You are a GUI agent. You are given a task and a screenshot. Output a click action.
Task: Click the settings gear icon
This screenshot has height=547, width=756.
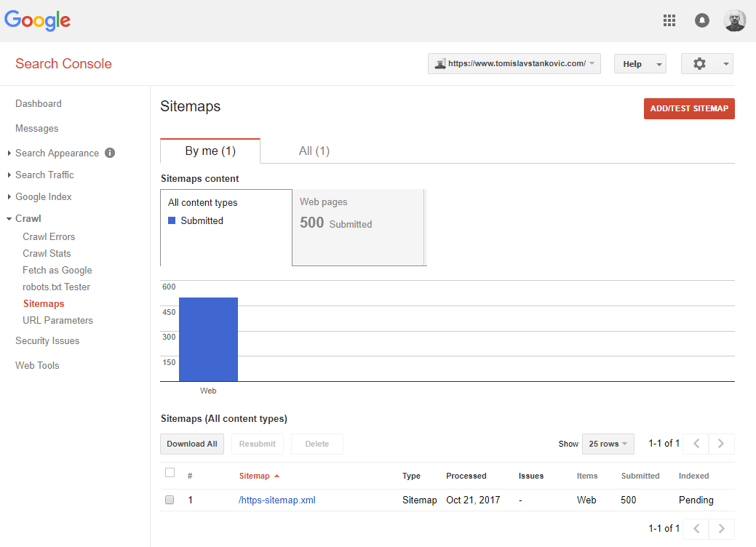(700, 64)
